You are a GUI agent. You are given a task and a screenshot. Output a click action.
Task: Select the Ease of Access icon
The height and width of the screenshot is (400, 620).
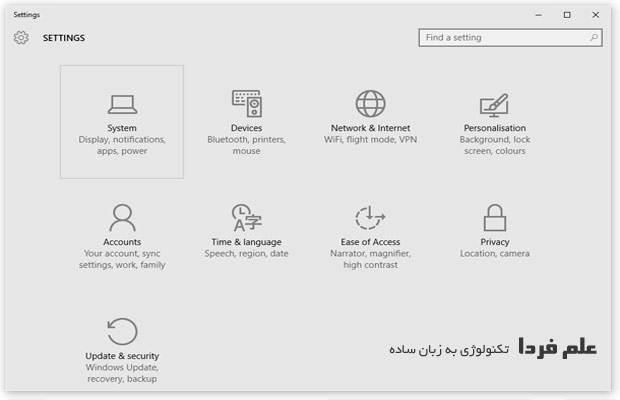[370, 217]
